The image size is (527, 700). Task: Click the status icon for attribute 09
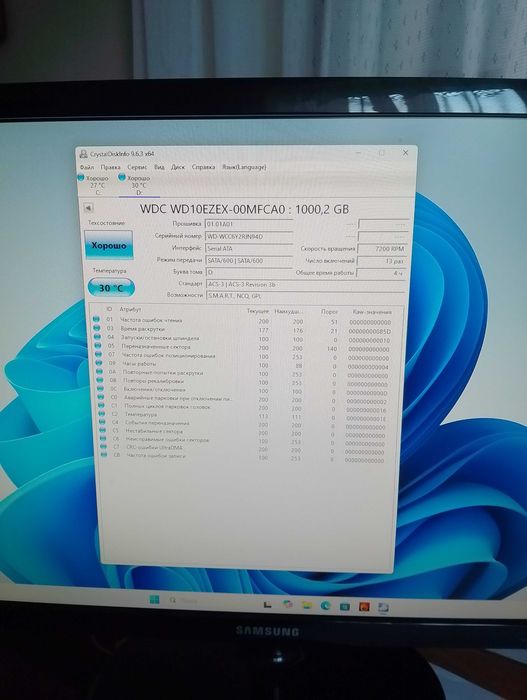(x=99, y=363)
